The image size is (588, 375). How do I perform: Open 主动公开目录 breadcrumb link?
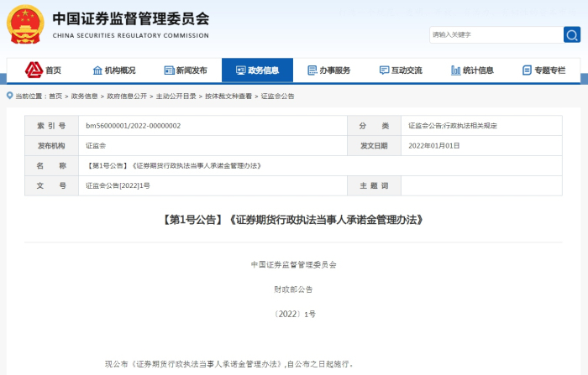pyautogui.click(x=176, y=96)
